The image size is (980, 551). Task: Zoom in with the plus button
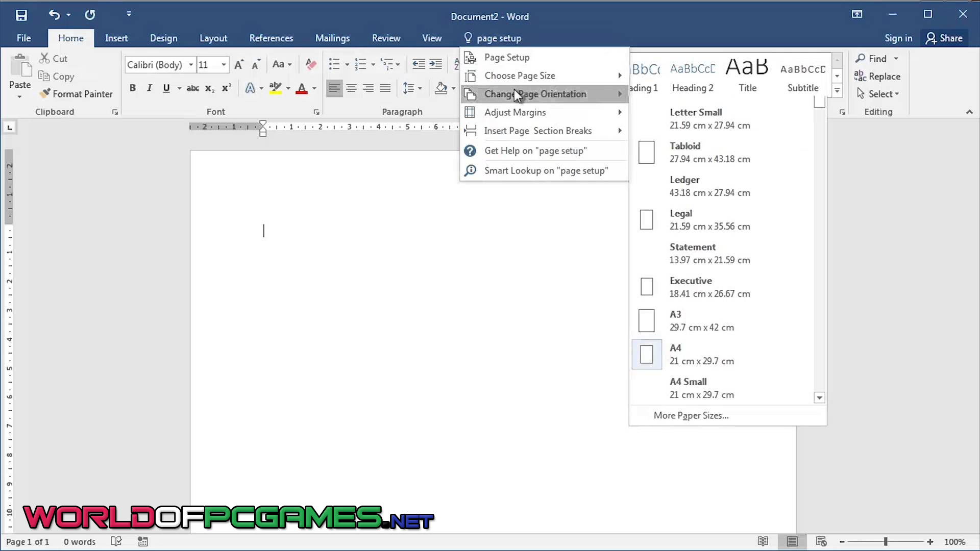click(930, 541)
